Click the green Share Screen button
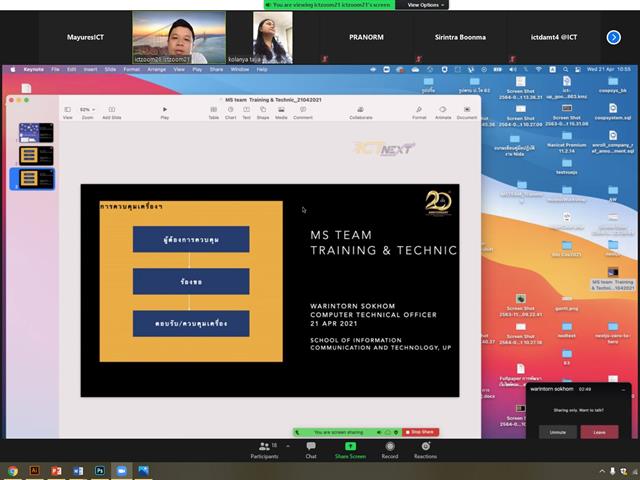This screenshot has width=640, height=480. 350,450
